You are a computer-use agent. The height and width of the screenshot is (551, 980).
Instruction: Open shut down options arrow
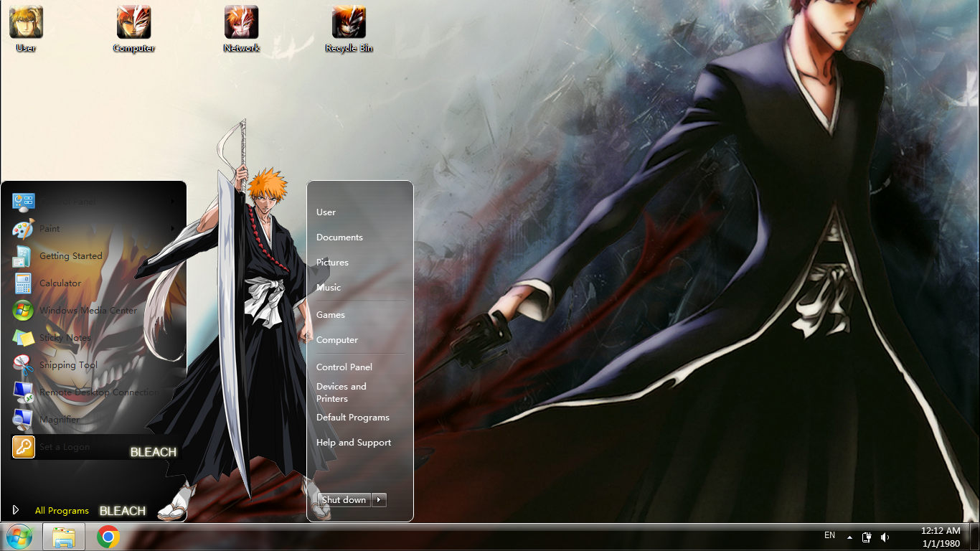click(380, 500)
